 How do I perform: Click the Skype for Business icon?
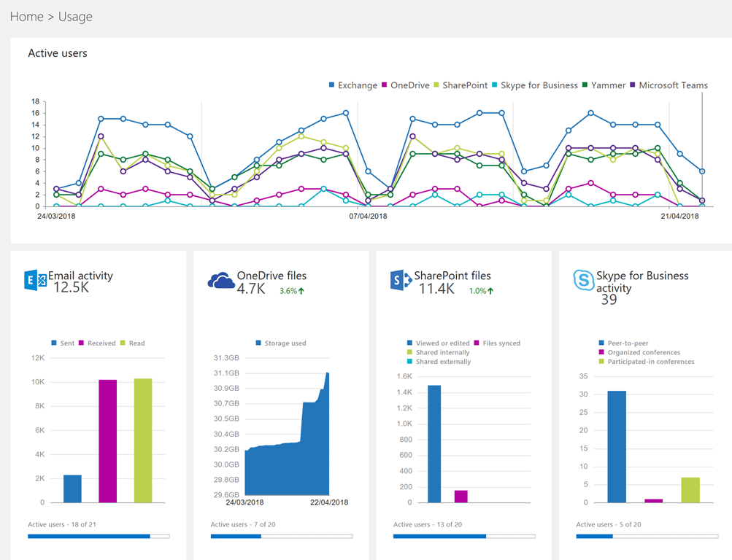click(x=584, y=280)
